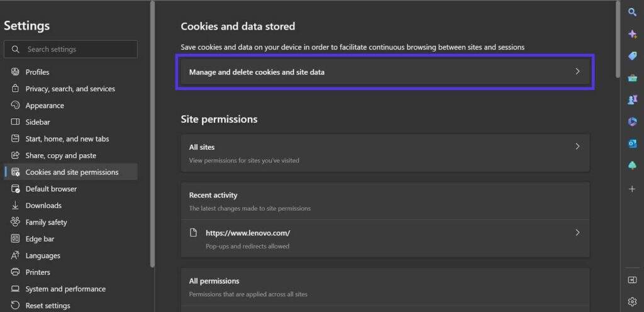Open the Shopping tag icon in sidebar
This screenshot has height=312, width=644.
tap(633, 56)
